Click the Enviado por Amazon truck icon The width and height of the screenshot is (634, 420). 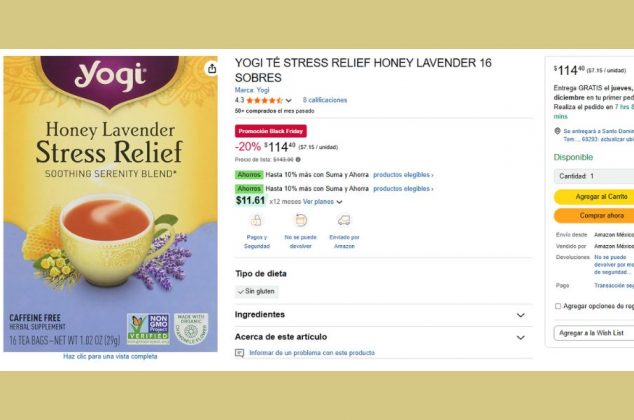(344, 220)
